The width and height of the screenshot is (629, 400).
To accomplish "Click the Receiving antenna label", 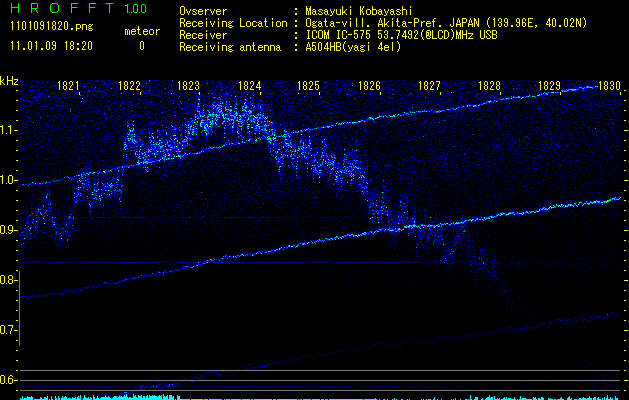I will pos(230,47).
